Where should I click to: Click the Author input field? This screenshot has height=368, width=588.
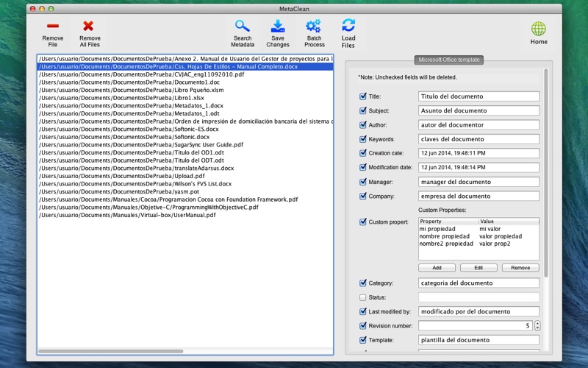pos(478,124)
